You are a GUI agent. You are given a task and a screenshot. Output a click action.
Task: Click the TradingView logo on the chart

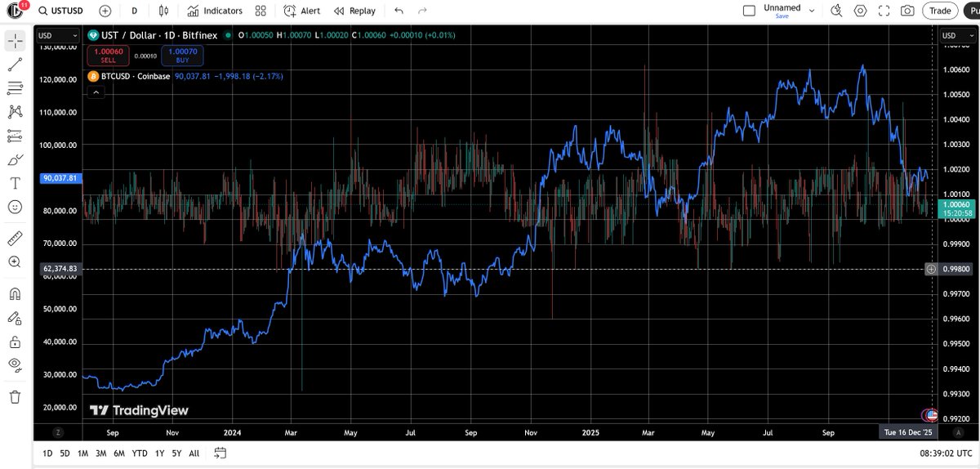click(x=139, y=410)
